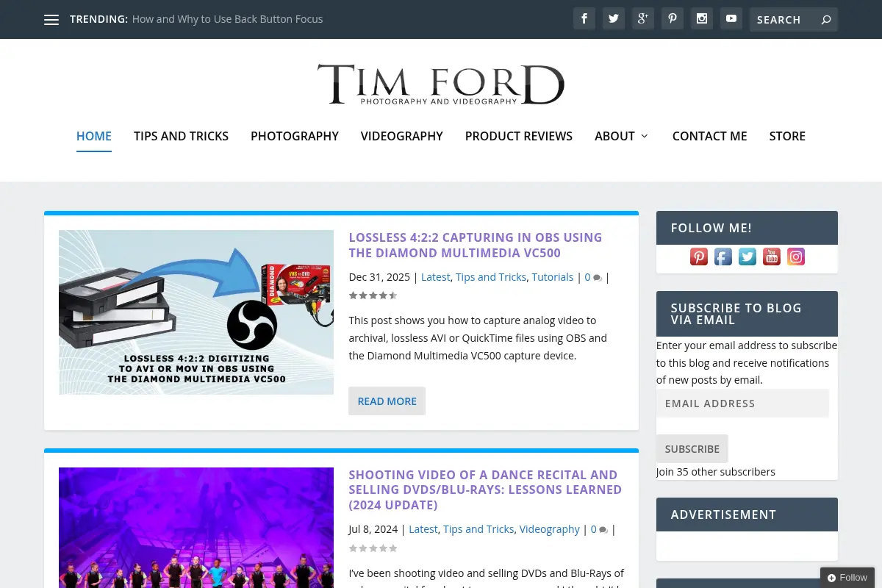Open dance recital post thumbnail image

[196, 528]
